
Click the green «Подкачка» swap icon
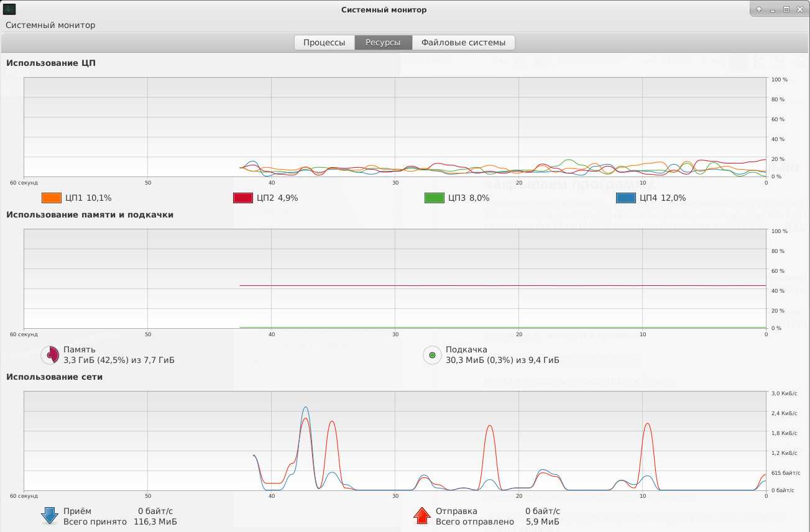[x=431, y=355]
